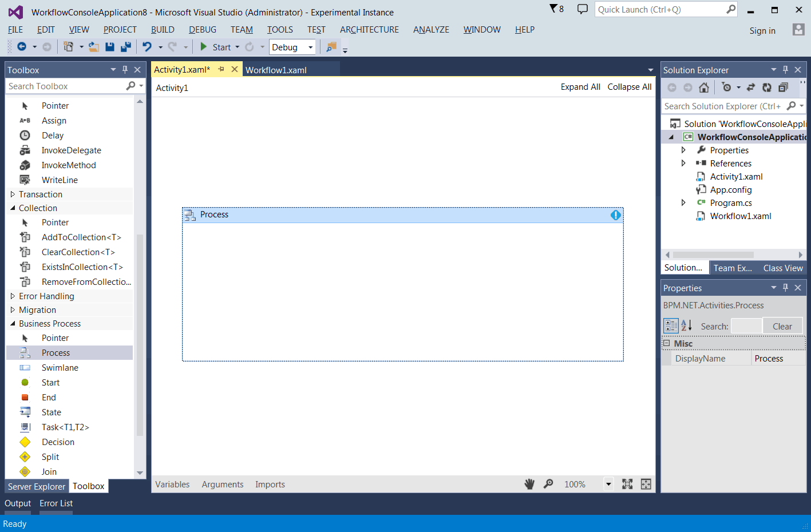Toggle the designer overview map icon
Image resolution: width=811 pixels, height=532 pixels.
(x=646, y=484)
